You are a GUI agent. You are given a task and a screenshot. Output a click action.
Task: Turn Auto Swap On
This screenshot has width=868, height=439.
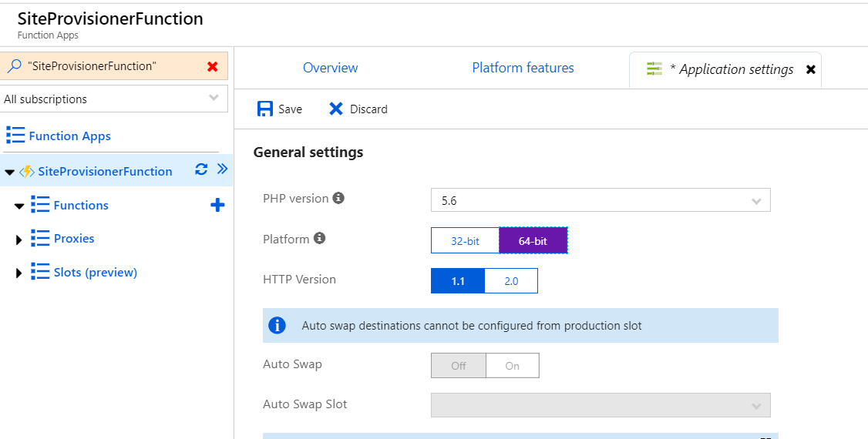click(x=513, y=366)
